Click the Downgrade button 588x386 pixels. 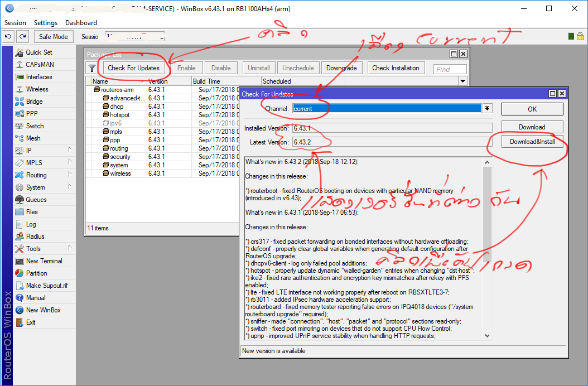point(341,68)
